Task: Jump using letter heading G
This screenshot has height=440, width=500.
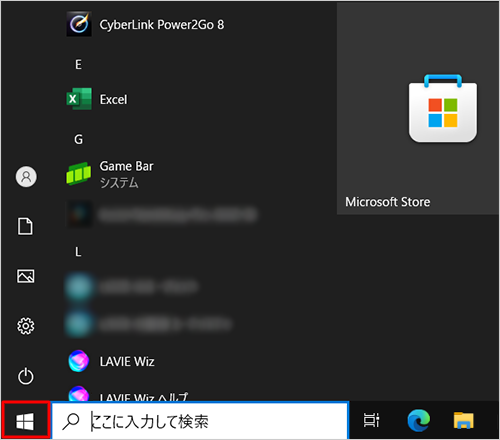Action: [x=79, y=139]
